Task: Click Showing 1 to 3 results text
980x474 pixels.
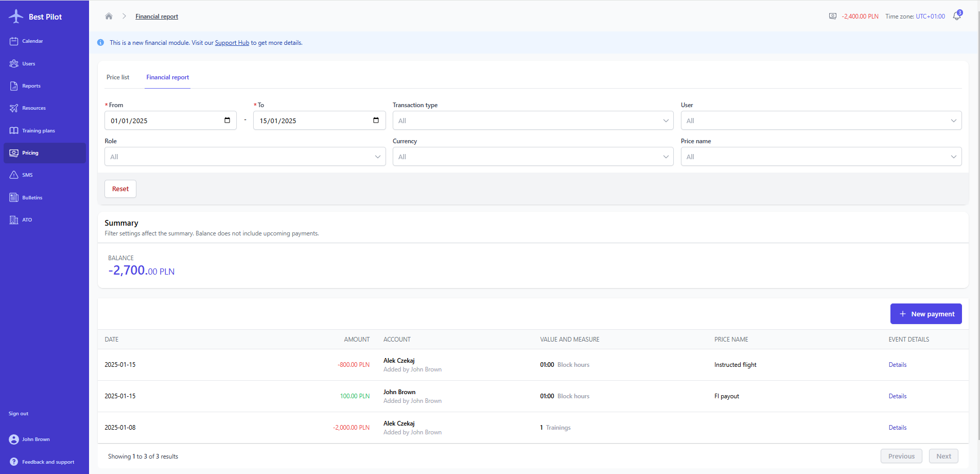Action: [143, 456]
